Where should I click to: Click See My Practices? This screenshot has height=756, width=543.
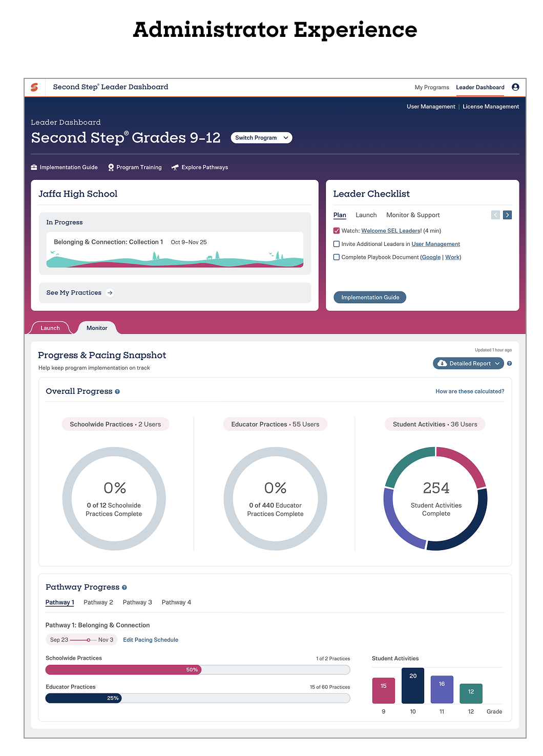[x=74, y=293]
